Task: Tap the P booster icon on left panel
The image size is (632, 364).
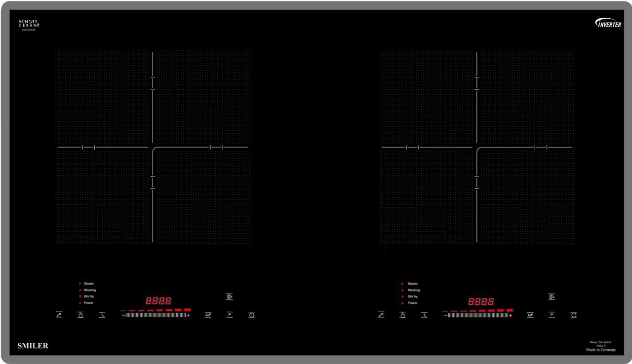Action: click(x=230, y=315)
